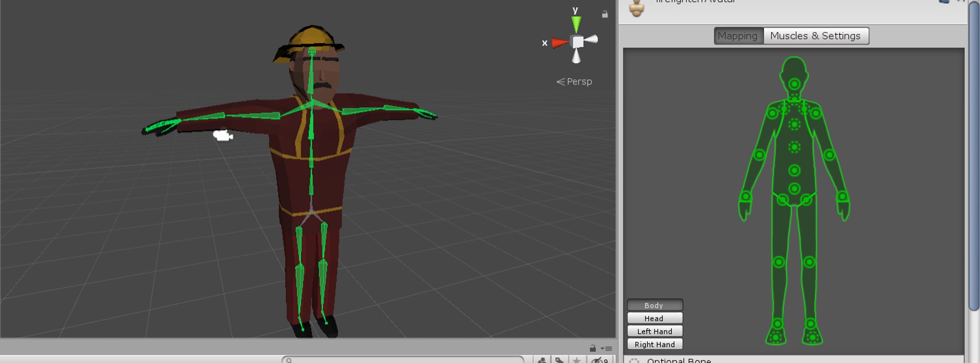Click the favorites star icon
This screenshot has height=363, width=980.
[x=577, y=360]
